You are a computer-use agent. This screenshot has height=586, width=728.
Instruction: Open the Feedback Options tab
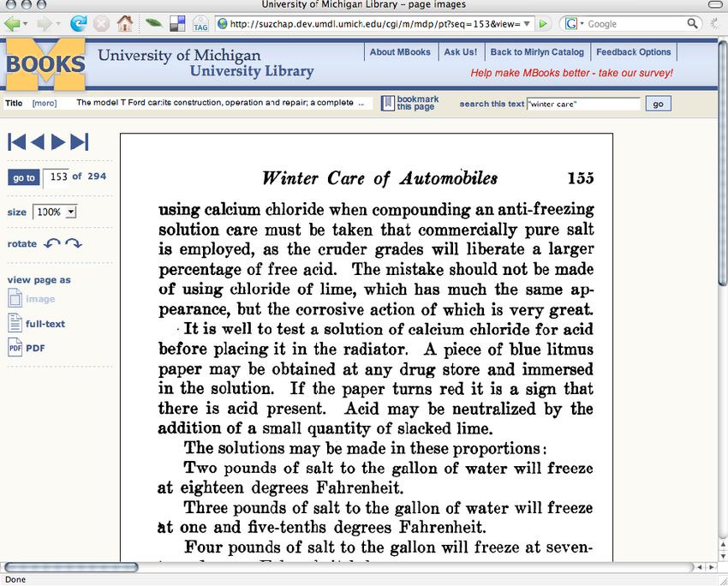point(634,52)
